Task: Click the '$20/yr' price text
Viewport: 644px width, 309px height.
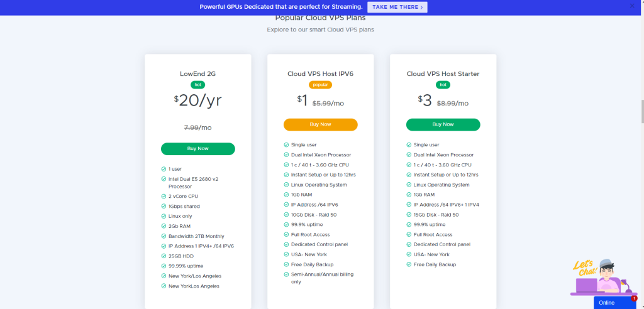Action: [197, 100]
